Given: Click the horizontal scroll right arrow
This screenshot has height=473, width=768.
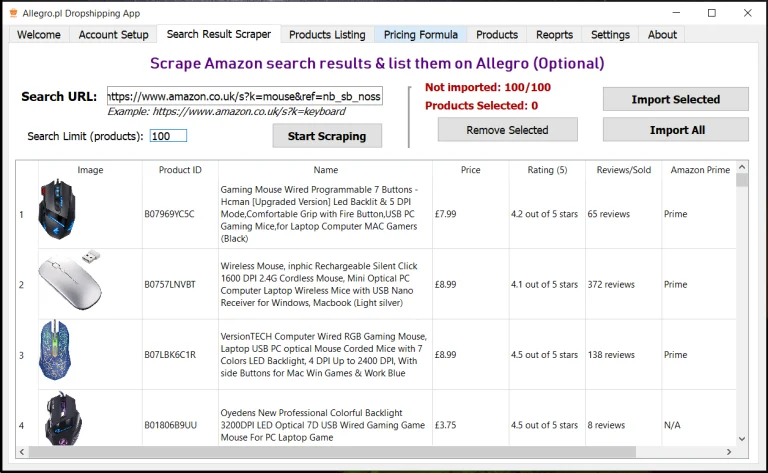Looking at the screenshot, I should coord(729,451).
